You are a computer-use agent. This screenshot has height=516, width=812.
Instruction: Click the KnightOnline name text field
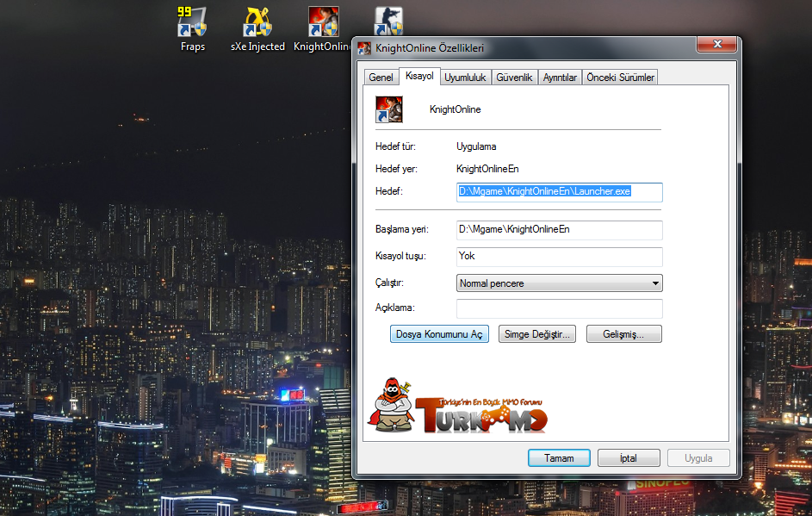pos(456,109)
